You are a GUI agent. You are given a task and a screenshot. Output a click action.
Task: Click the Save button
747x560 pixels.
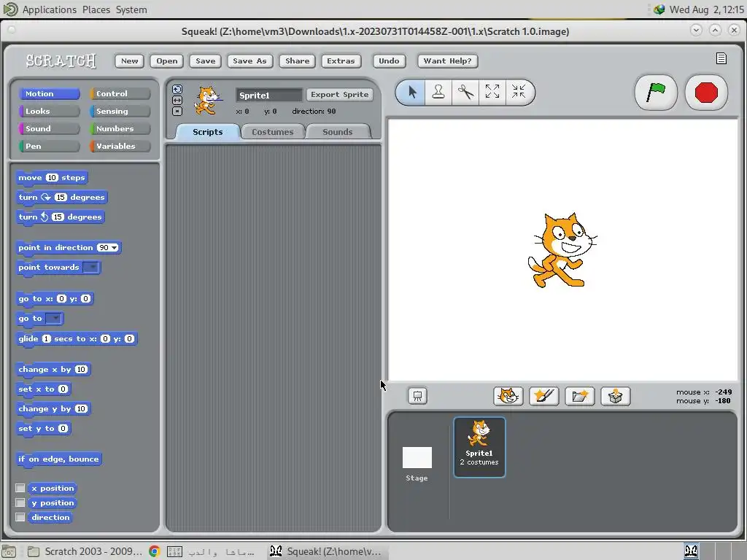click(205, 61)
